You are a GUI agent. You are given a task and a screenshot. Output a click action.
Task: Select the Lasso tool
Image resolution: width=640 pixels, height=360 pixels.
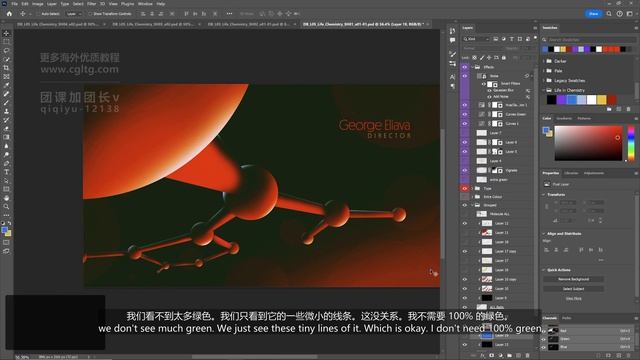tap(6, 51)
